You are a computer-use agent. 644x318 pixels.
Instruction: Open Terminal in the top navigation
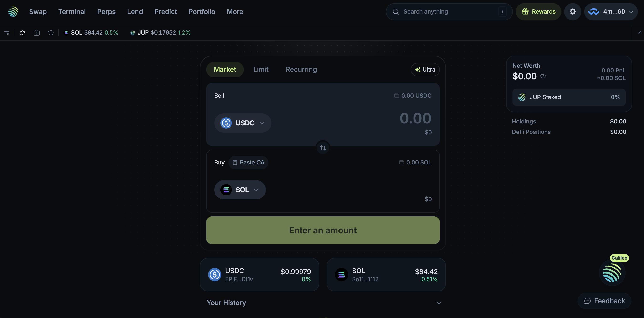(72, 11)
